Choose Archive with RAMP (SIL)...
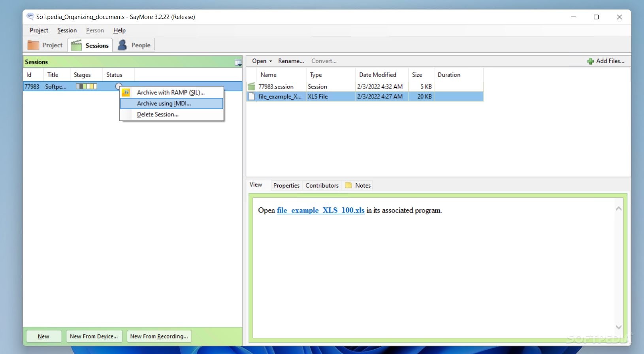Viewport: 644px width, 354px height. tap(171, 92)
